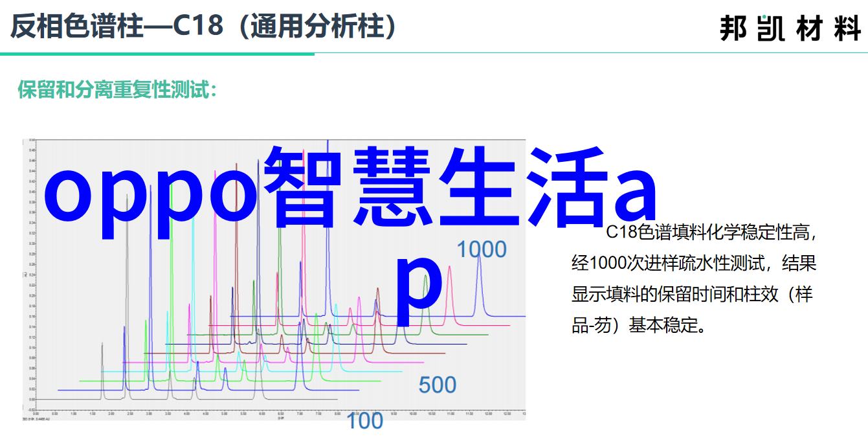Click the 邦凯材料 company logo
The image size is (868, 441).
[790, 29]
